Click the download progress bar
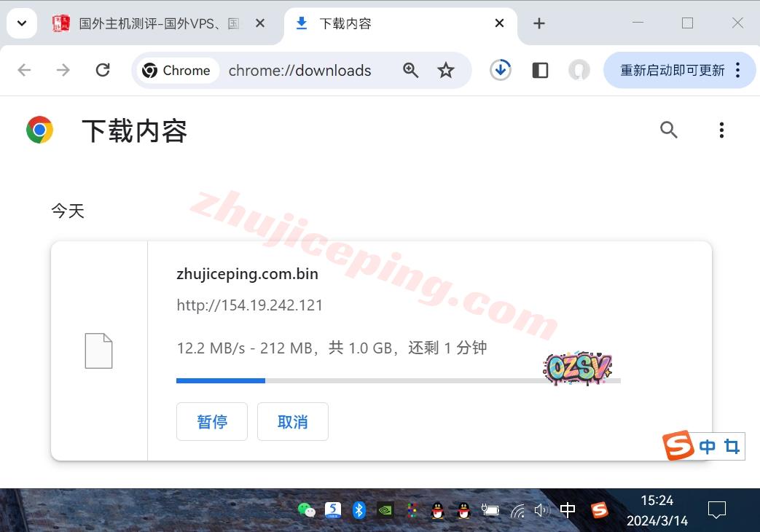Image resolution: width=760 pixels, height=532 pixels. click(x=398, y=380)
